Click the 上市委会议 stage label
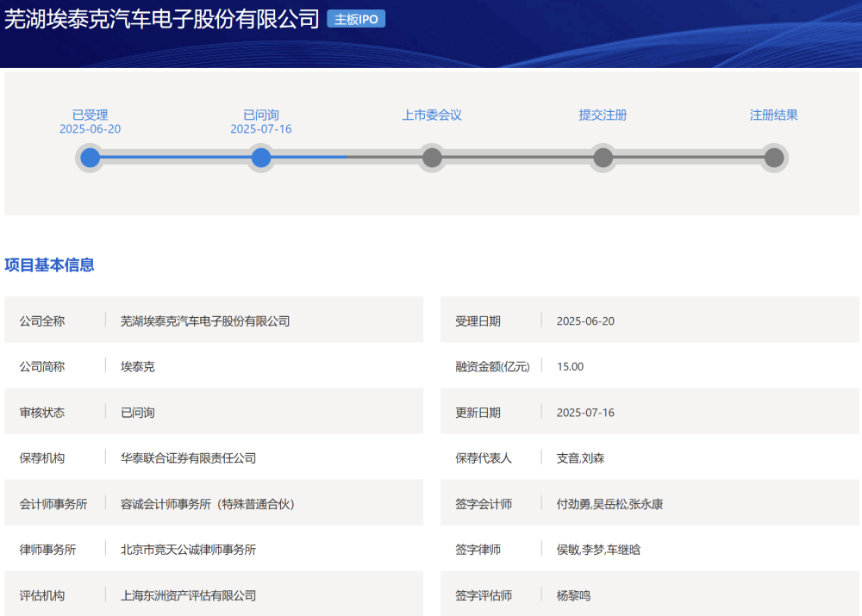The height and width of the screenshot is (616, 862). [432, 115]
